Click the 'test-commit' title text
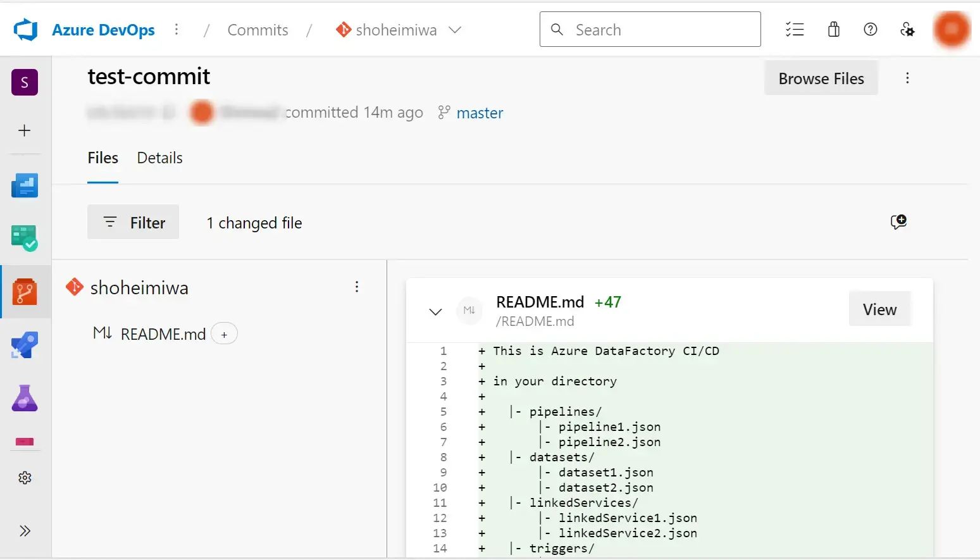 (x=149, y=77)
